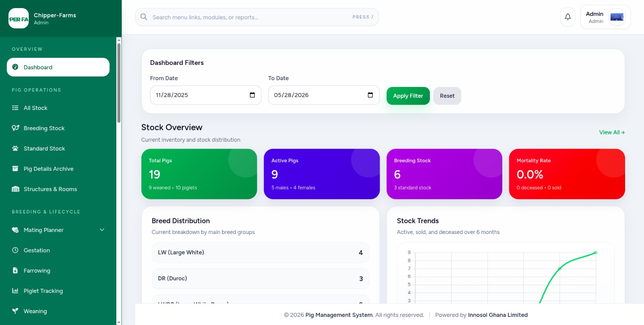Click the Standard Stock paw icon
This screenshot has height=325, width=644.
point(15,149)
